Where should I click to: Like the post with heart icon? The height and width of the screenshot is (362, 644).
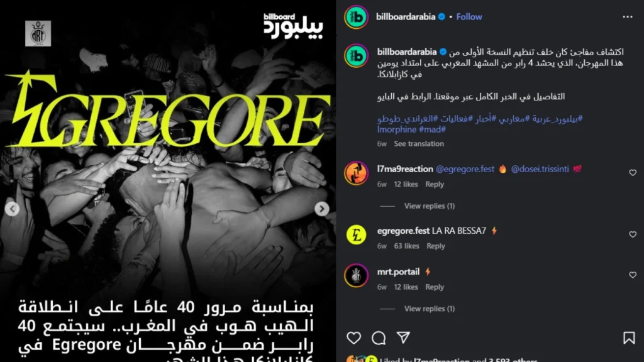[x=353, y=337]
